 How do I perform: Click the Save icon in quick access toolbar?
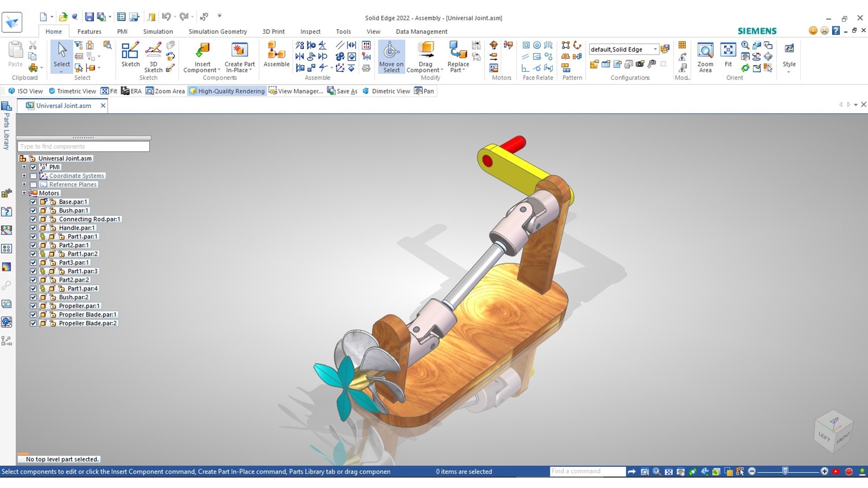(89, 17)
